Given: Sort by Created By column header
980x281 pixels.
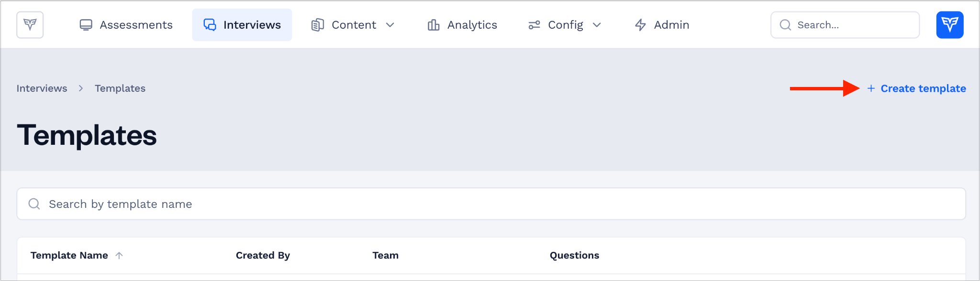Looking at the screenshot, I should coord(263,256).
